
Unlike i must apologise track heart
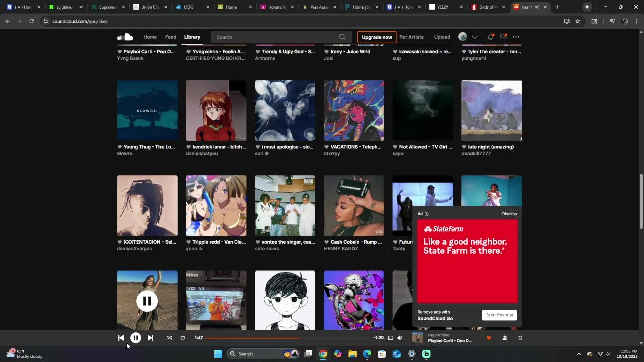click(258, 147)
